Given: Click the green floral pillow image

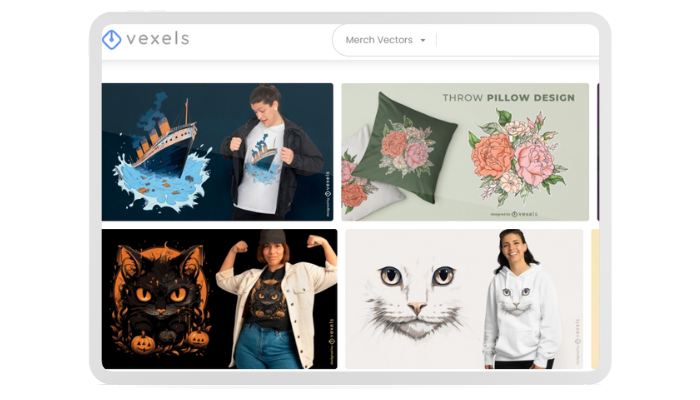Looking at the screenshot, I should (405, 147).
